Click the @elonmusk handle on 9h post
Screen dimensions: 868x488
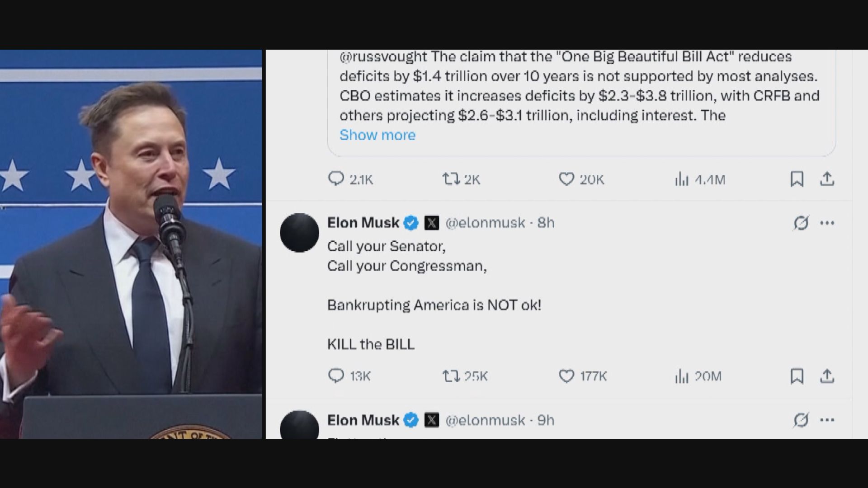(485, 420)
